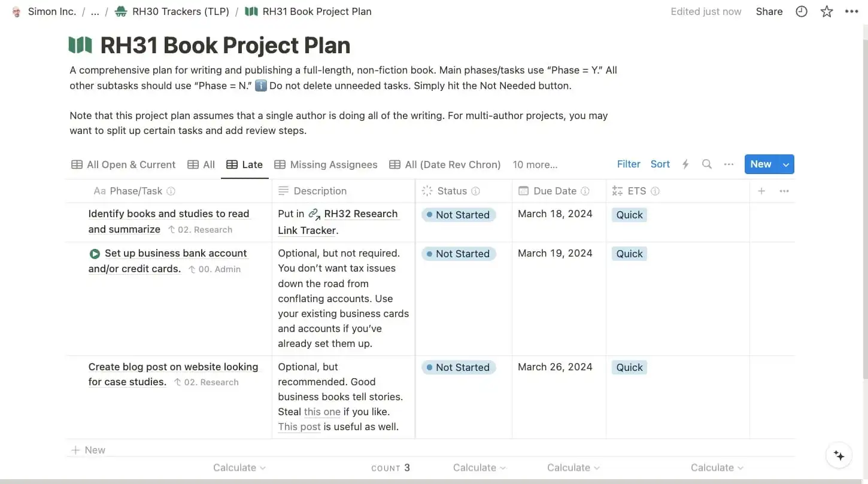
Task: Expand the New button dropdown arrow
Action: coord(786,165)
